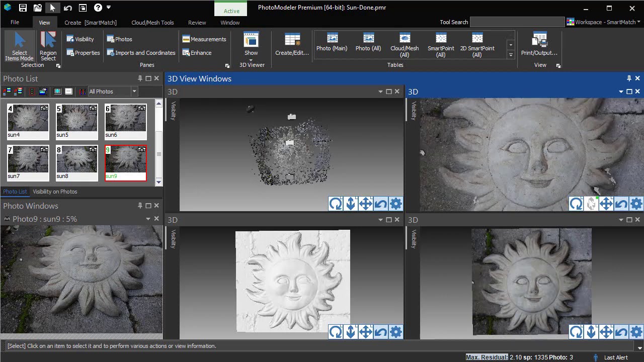Open the Visibility pane
The image size is (644, 362).
(x=80, y=39)
